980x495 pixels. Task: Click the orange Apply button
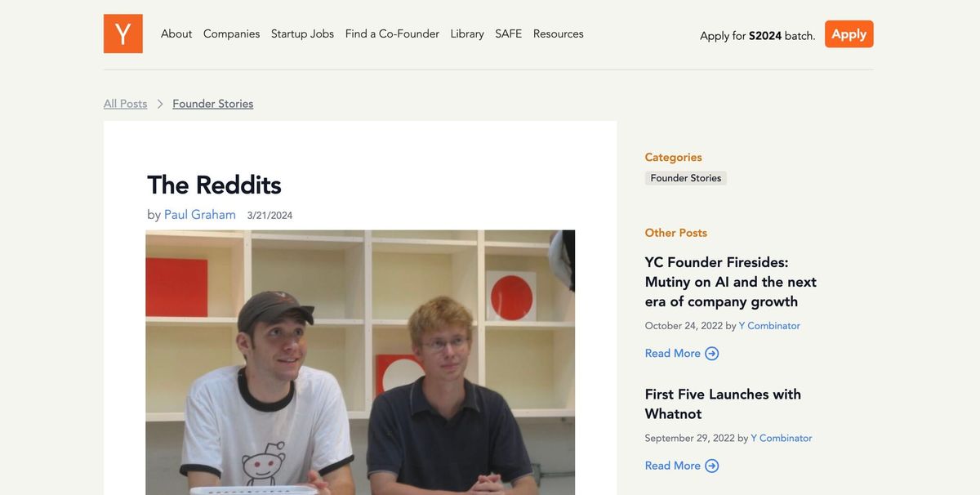(x=849, y=33)
